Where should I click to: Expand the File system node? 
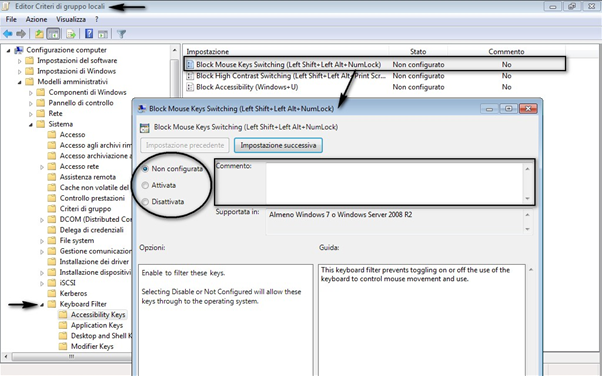pyautogui.click(x=42, y=241)
